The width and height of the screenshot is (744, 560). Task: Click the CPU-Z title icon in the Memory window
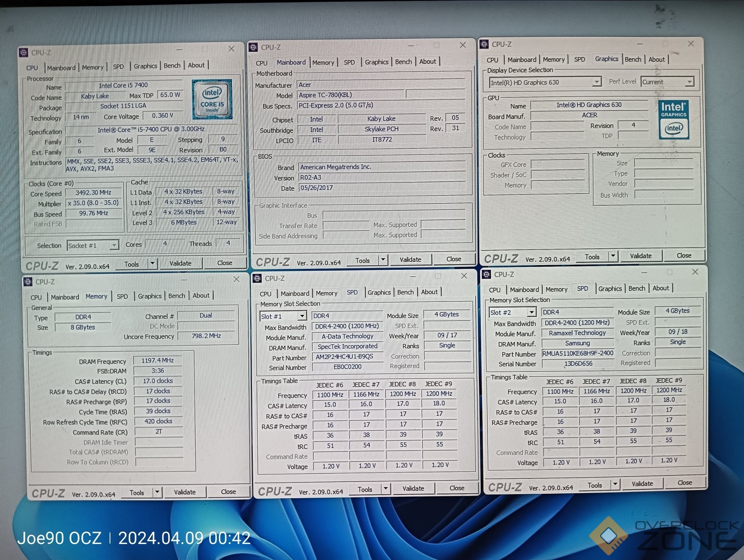point(28,281)
